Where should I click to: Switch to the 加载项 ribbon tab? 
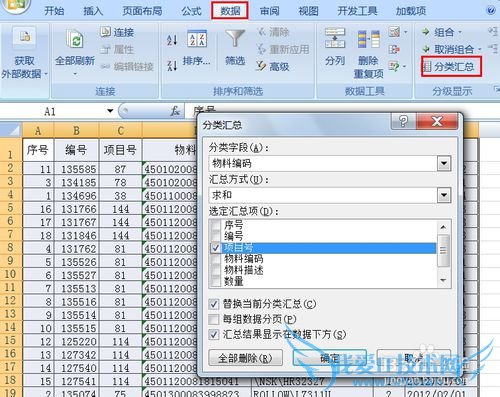(410, 11)
